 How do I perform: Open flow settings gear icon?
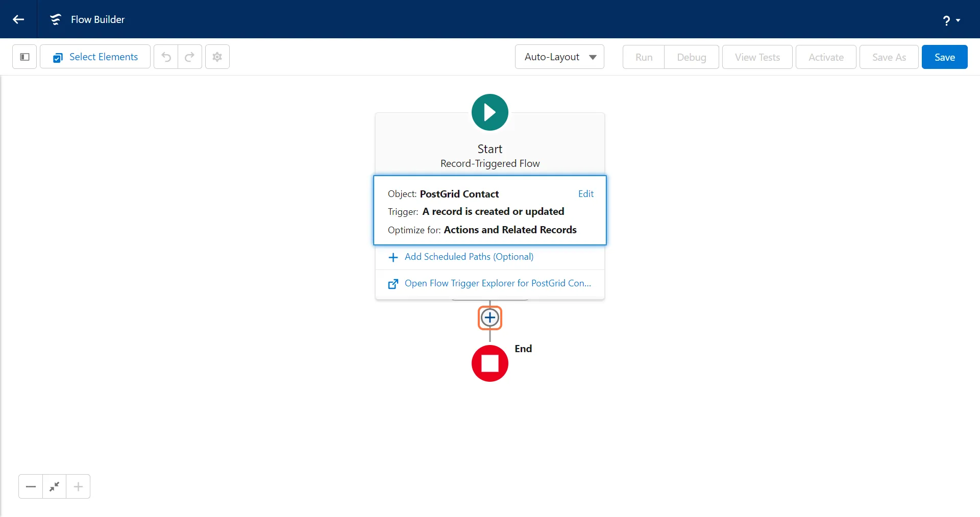click(x=217, y=57)
